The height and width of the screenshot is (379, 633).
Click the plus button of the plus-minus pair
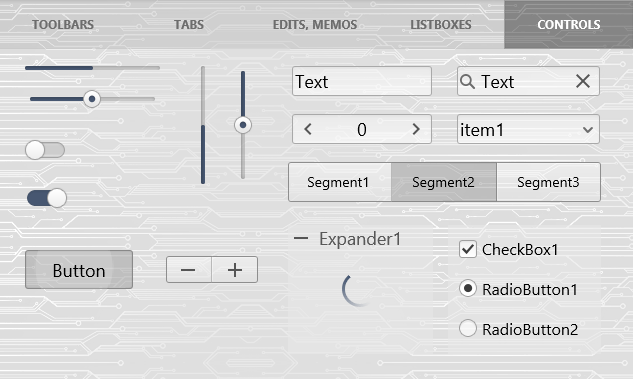(235, 270)
